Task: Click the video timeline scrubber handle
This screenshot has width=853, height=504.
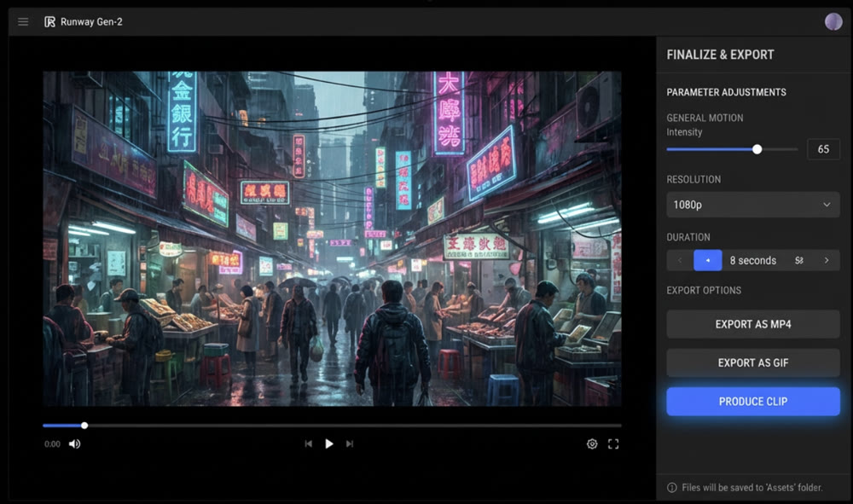Action: tap(84, 425)
